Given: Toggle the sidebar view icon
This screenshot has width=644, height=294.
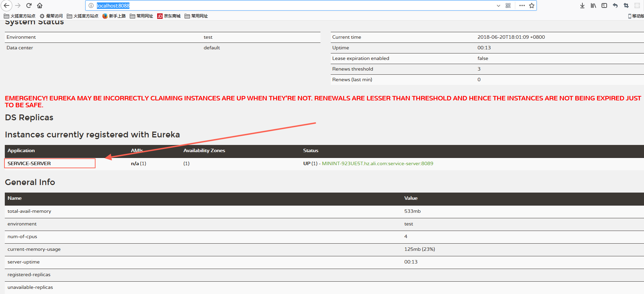Looking at the screenshot, I should tap(604, 5).
